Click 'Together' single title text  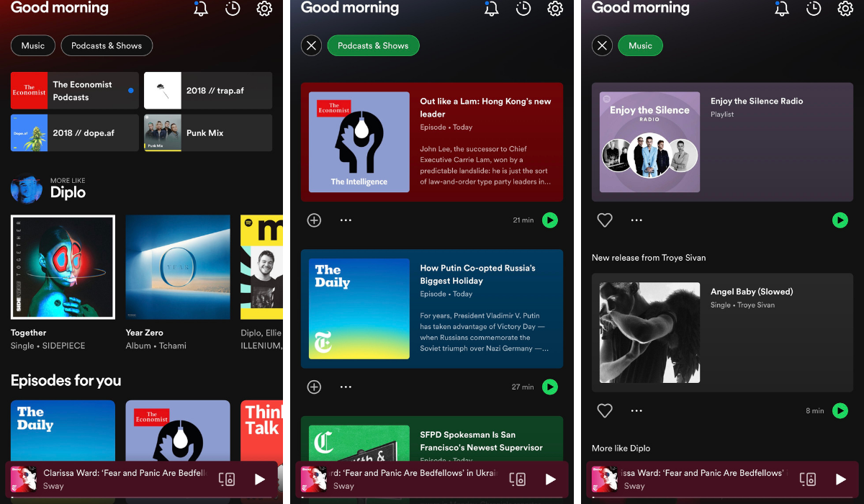(29, 333)
